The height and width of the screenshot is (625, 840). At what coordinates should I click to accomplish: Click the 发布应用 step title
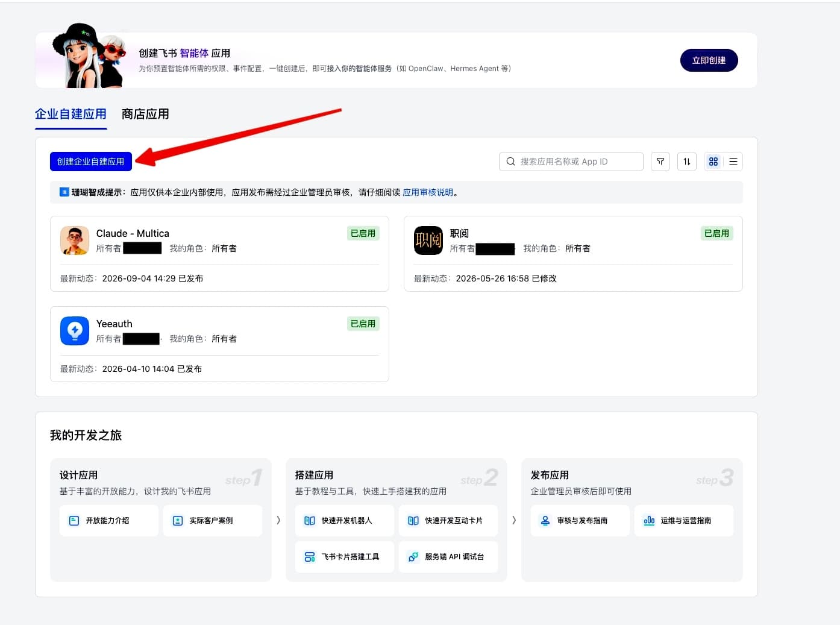[x=550, y=475]
